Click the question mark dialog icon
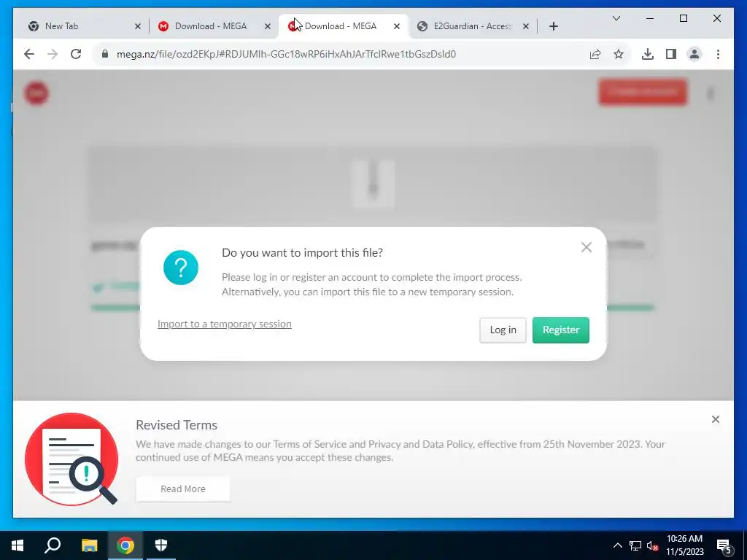The image size is (747, 560). point(181,268)
